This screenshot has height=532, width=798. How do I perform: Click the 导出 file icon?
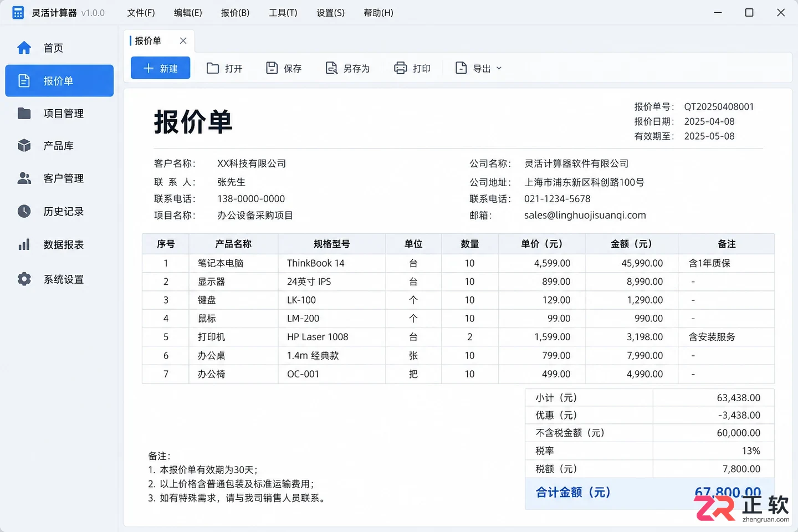(461, 68)
